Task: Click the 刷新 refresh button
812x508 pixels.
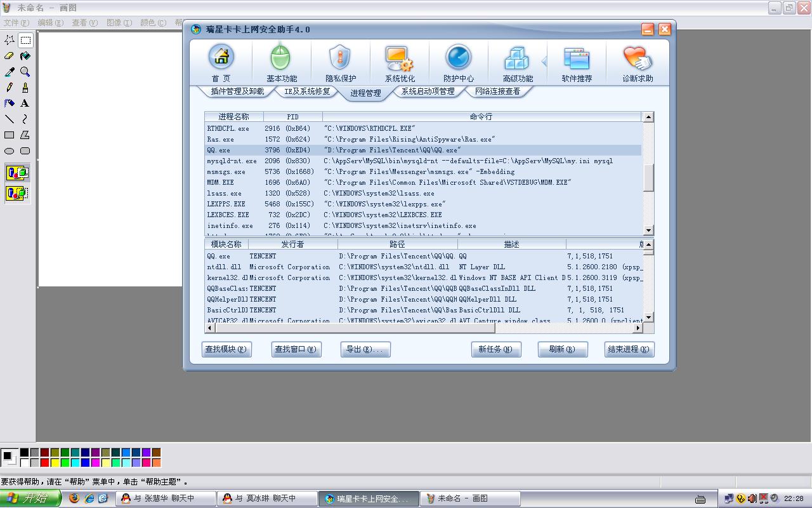Action: pos(563,349)
